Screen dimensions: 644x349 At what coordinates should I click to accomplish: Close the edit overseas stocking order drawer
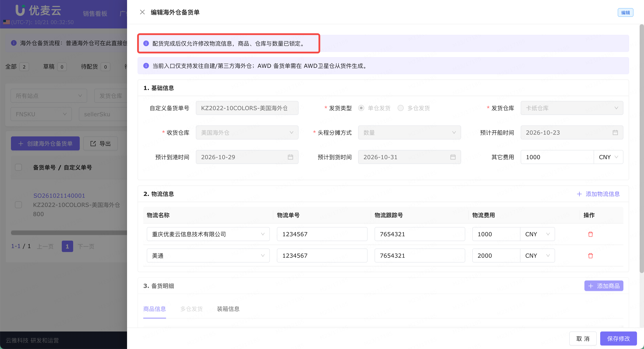coord(142,12)
